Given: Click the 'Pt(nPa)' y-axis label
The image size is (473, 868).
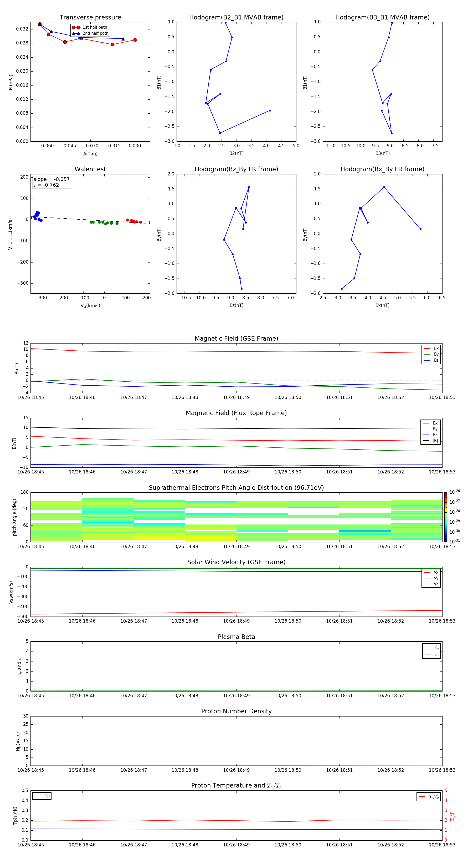Looking at the screenshot, I should [x=11, y=82].
